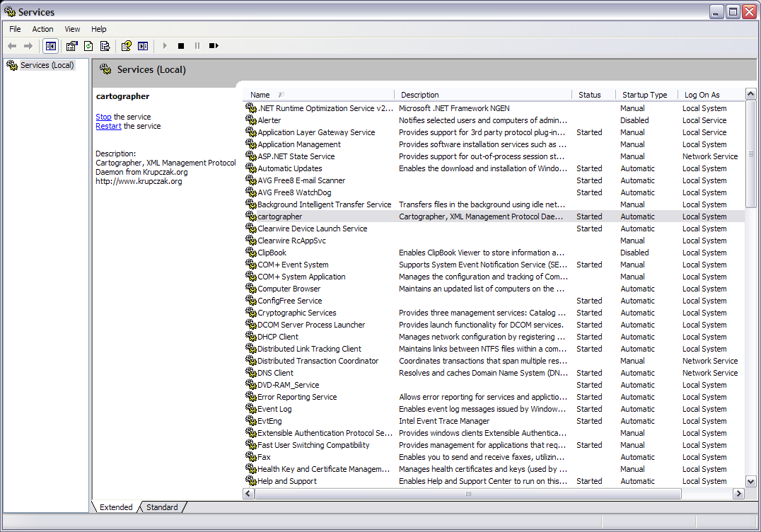Click the Restart Service toolbar button
The image size is (761, 532).
pyautogui.click(x=214, y=46)
